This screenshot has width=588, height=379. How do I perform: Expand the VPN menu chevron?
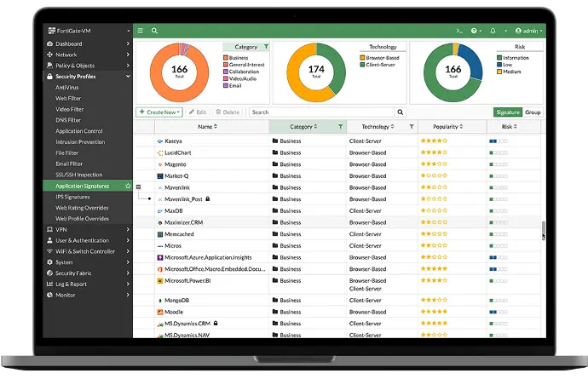128,229
